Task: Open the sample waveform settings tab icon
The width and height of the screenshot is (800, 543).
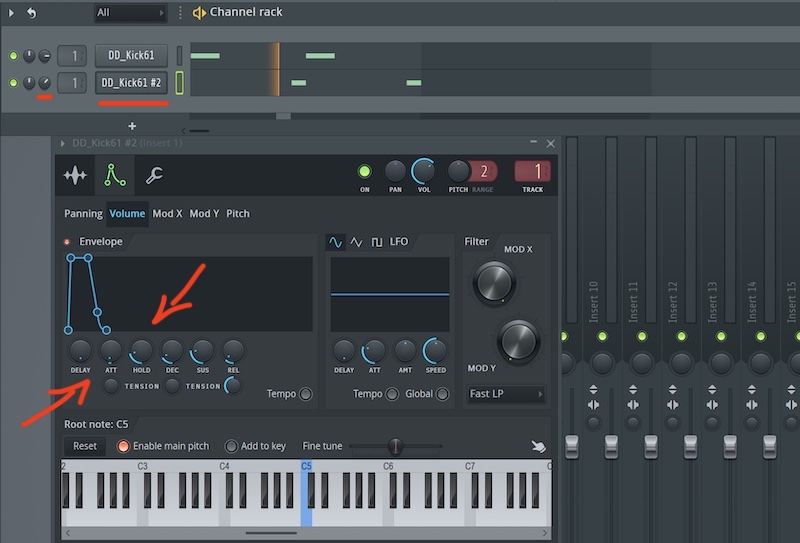Action: tap(75, 176)
